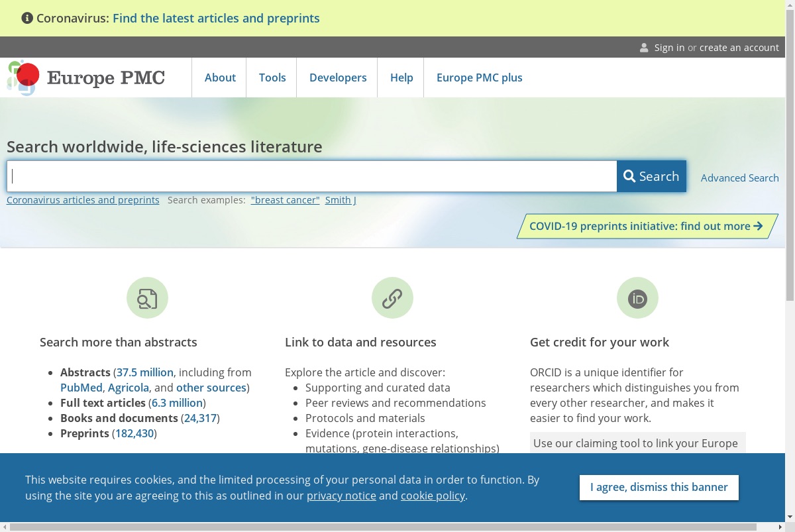Click Search more than abstracts heading
This screenshot has width=795, height=532.
pyautogui.click(x=119, y=343)
